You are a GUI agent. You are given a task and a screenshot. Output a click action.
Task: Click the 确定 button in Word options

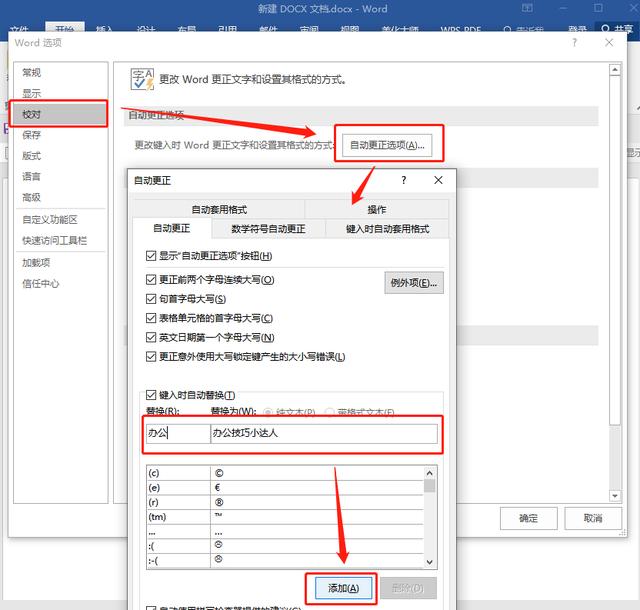click(529, 518)
